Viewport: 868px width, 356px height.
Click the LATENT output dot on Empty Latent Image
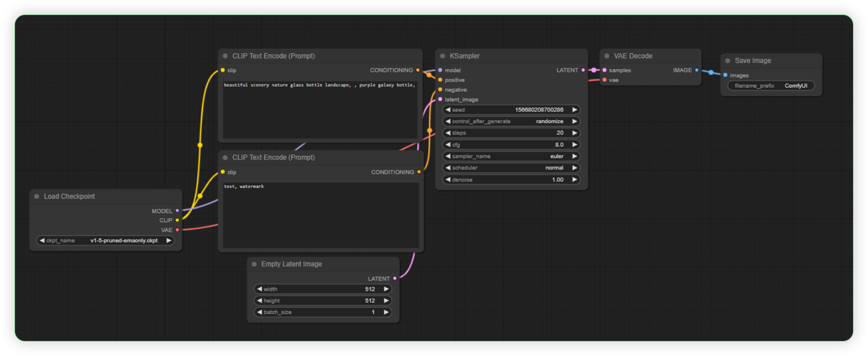[395, 278]
